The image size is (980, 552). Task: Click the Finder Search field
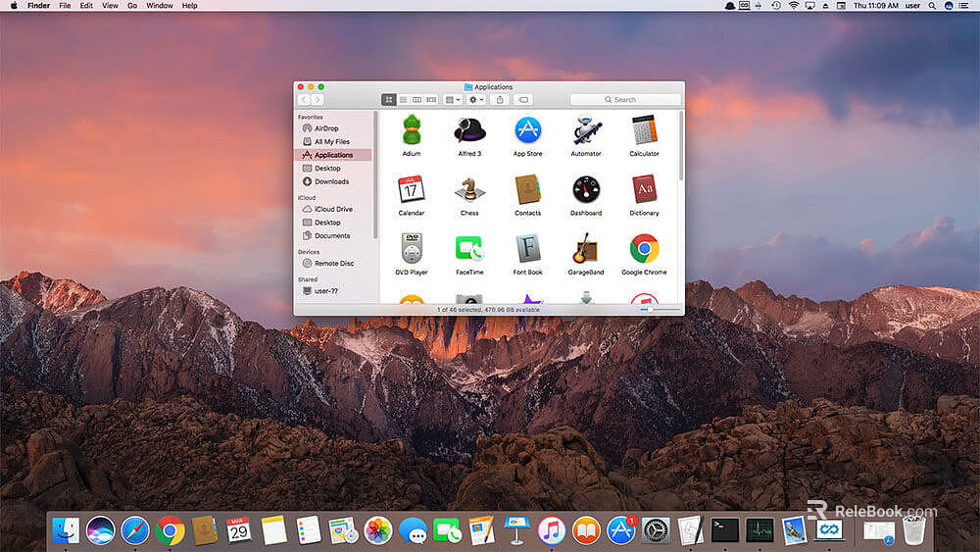pos(625,100)
